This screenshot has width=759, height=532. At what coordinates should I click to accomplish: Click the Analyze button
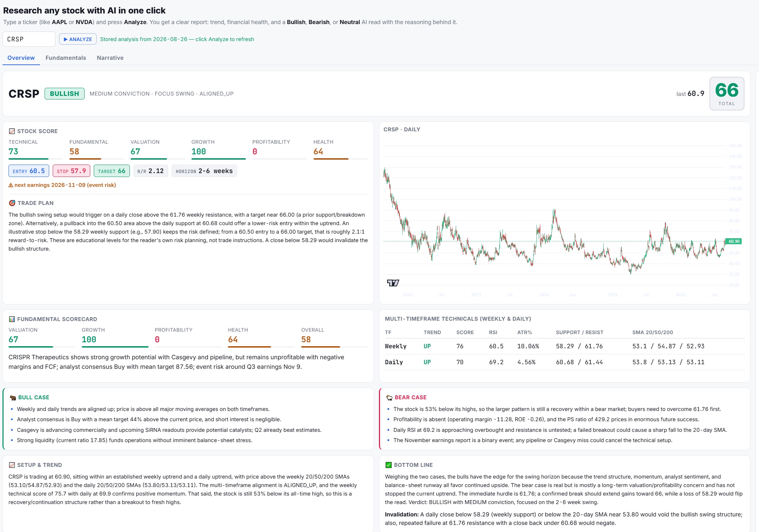[78, 39]
